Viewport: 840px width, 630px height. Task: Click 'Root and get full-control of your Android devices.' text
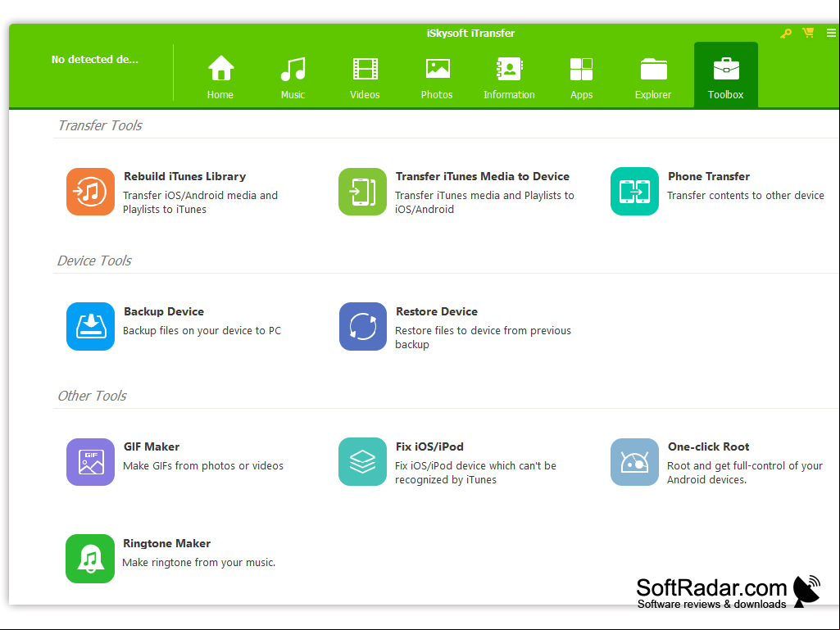click(745, 473)
